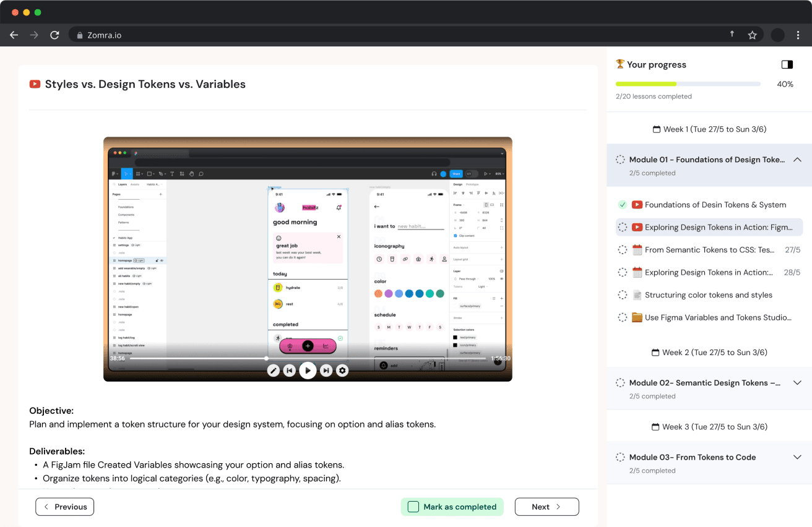The width and height of the screenshot is (812, 527).
Task: Skip to previous video track
Action: click(289, 371)
